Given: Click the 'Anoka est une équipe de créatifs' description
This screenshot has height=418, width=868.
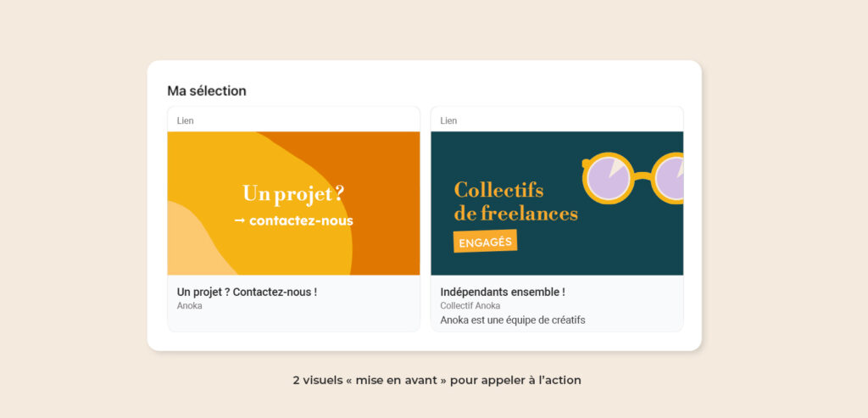Looking at the screenshot, I should (513, 320).
